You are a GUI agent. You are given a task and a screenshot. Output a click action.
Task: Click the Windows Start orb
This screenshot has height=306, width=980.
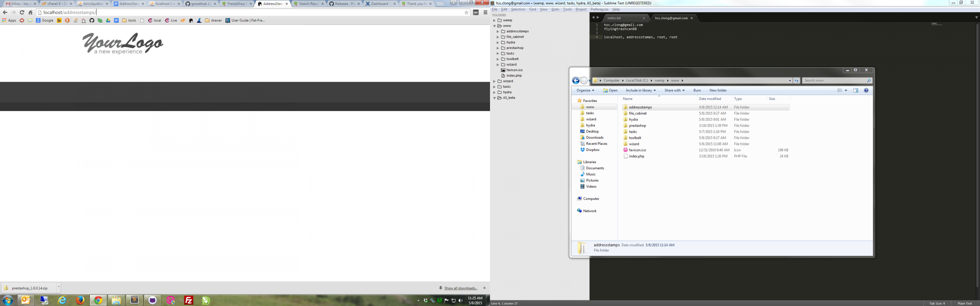pos(8,300)
